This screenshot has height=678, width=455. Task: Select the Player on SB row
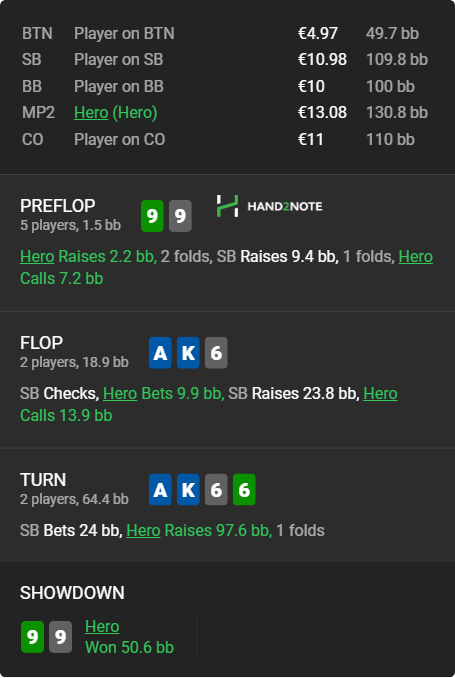(x=225, y=60)
